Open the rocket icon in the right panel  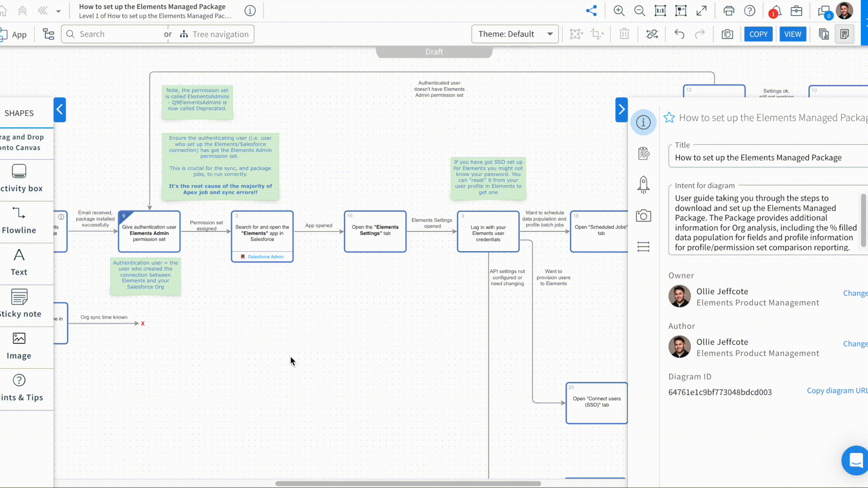[643, 184]
